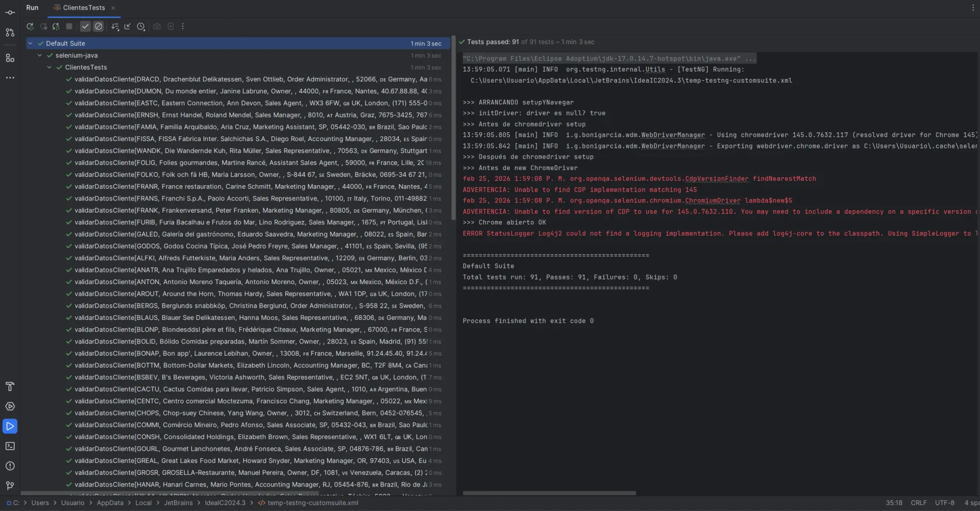Change file encoding via UTF-8 status item
Image resolution: width=980 pixels, height=511 pixels.
[945, 503]
